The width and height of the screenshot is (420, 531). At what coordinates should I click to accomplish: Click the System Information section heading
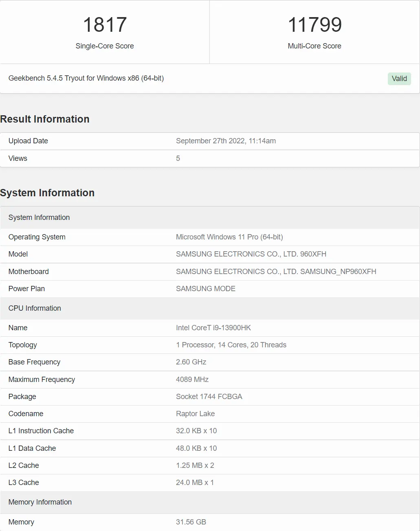(x=47, y=193)
